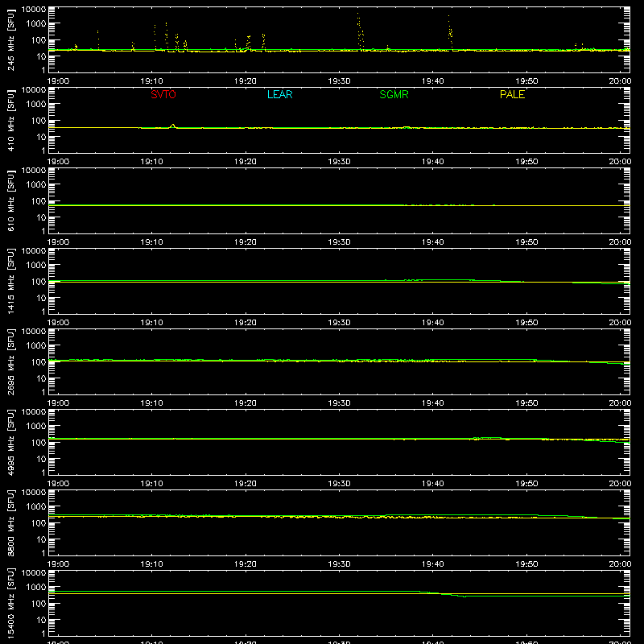The image size is (644, 644).
Task: Select the 610 MHz [SFU] axis title
Action: [11, 200]
